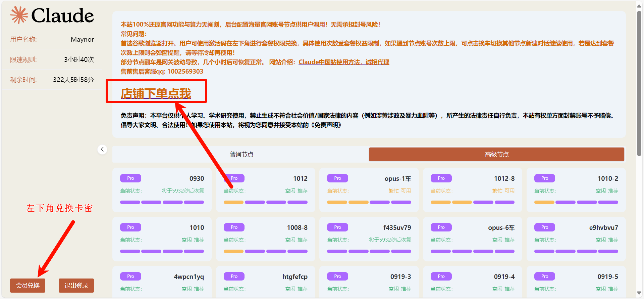
Task: Select node card 0930
Action: 162,190
